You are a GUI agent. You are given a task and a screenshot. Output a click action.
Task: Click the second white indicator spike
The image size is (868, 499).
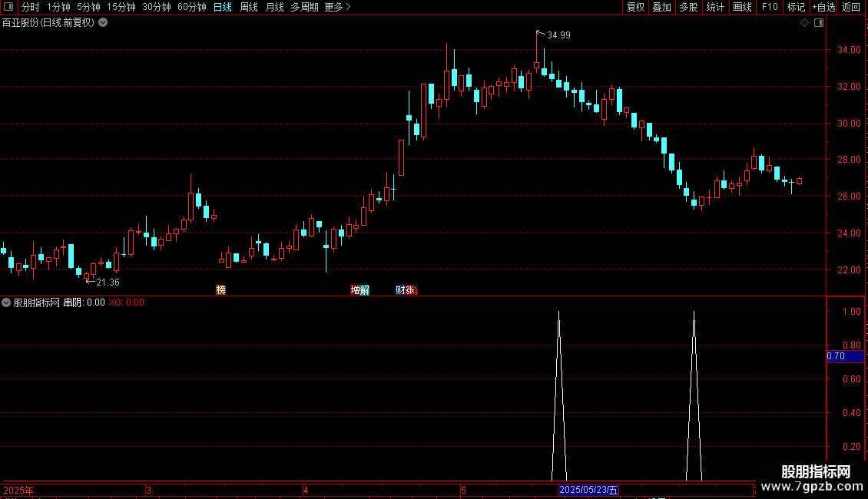point(694,395)
